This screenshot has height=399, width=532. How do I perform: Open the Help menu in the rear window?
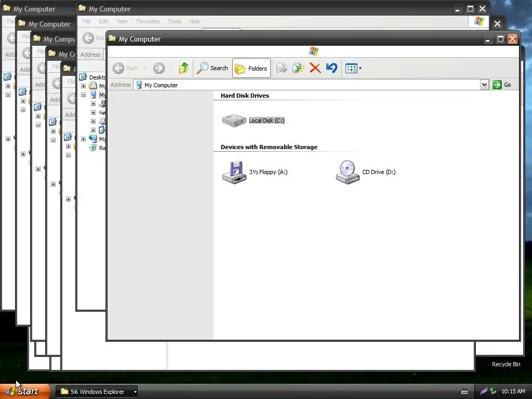194,21
